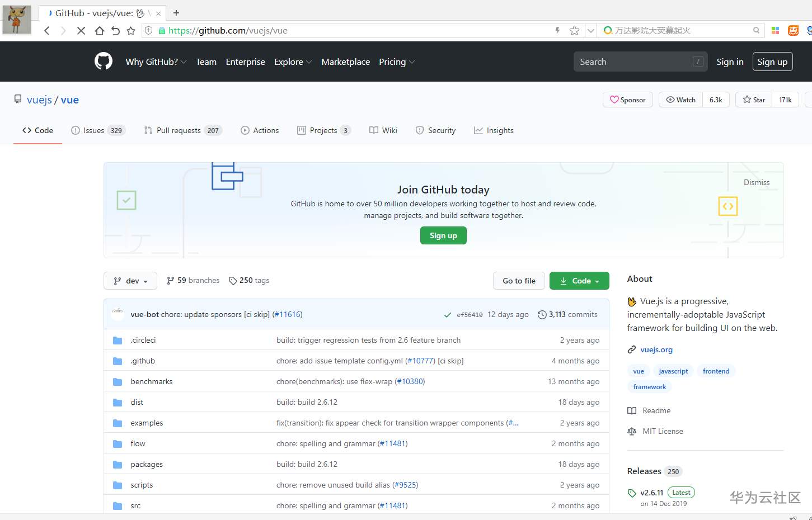
Task: Click the commit status green checkmark
Action: [448, 315]
